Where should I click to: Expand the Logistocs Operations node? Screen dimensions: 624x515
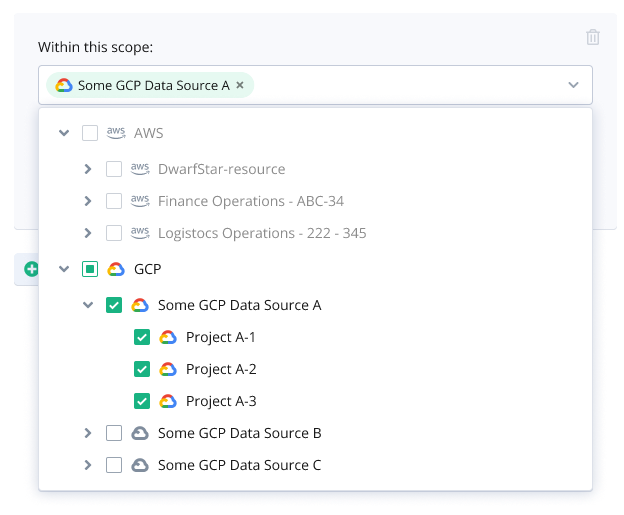(x=88, y=233)
